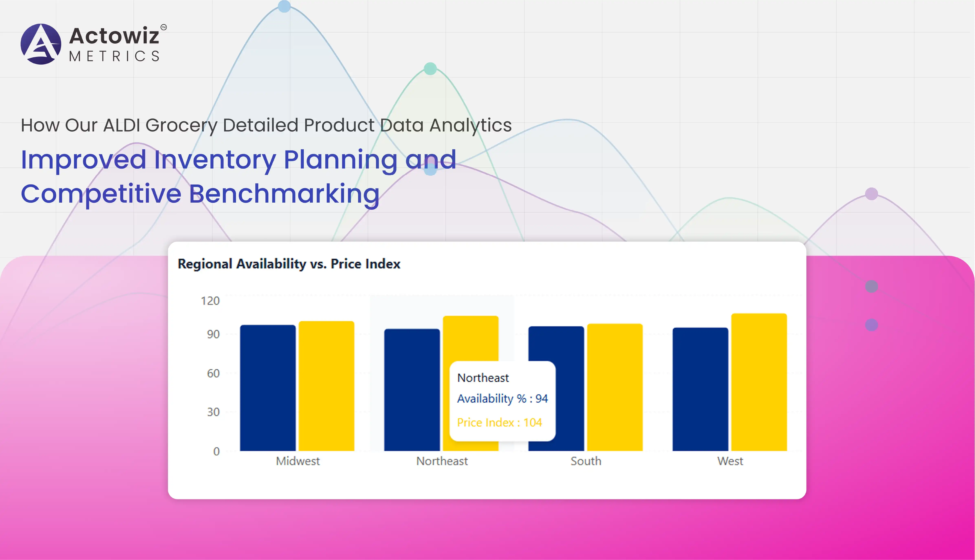Click the blue data point atop tallest curve
Screen dimensions: 975x560
[284, 6]
